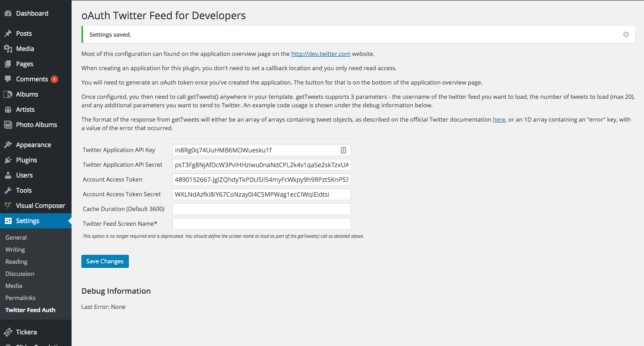Image resolution: width=644 pixels, height=346 pixels.
Task: Click the 'Cache Duration (Default 3600)' label
Action: [123, 209]
